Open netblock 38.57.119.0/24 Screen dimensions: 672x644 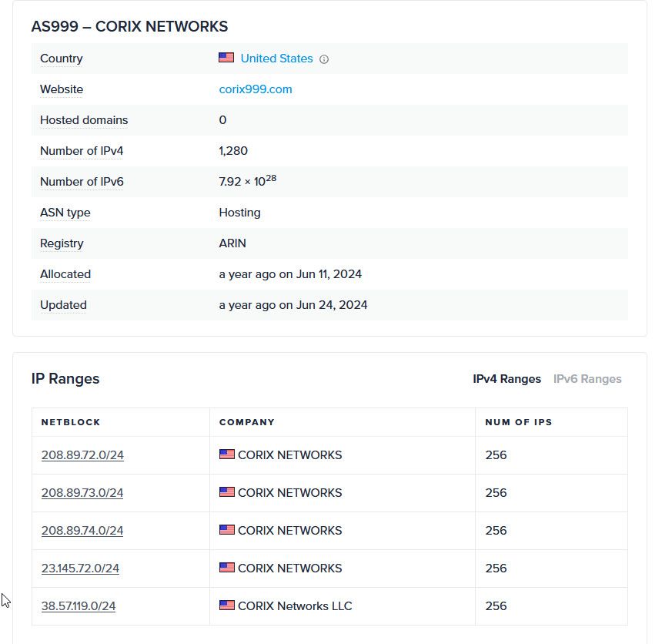(79, 605)
